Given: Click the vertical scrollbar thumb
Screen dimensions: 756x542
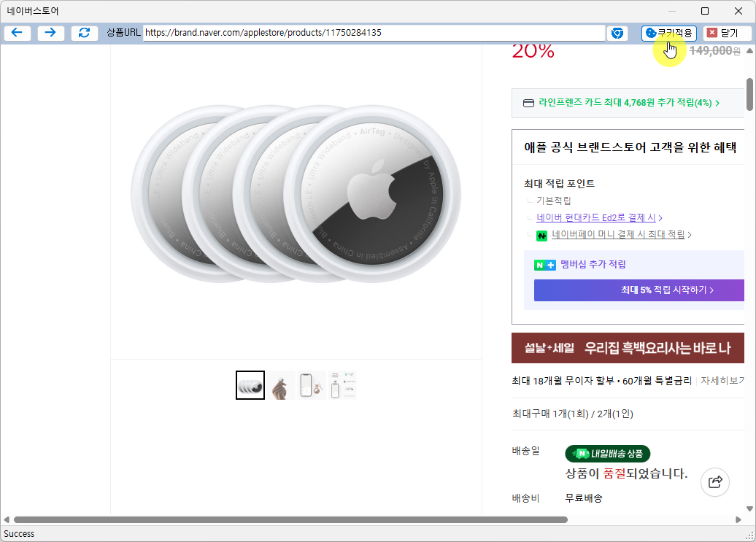Looking at the screenshot, I should (749, 94).
